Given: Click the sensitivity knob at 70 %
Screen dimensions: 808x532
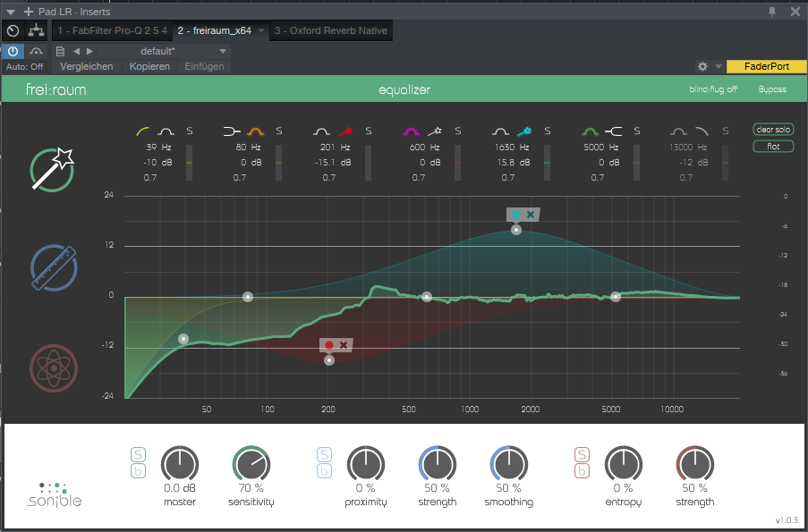Looking at the screenshot, I should pyautogui.click(x=251, y=463).
